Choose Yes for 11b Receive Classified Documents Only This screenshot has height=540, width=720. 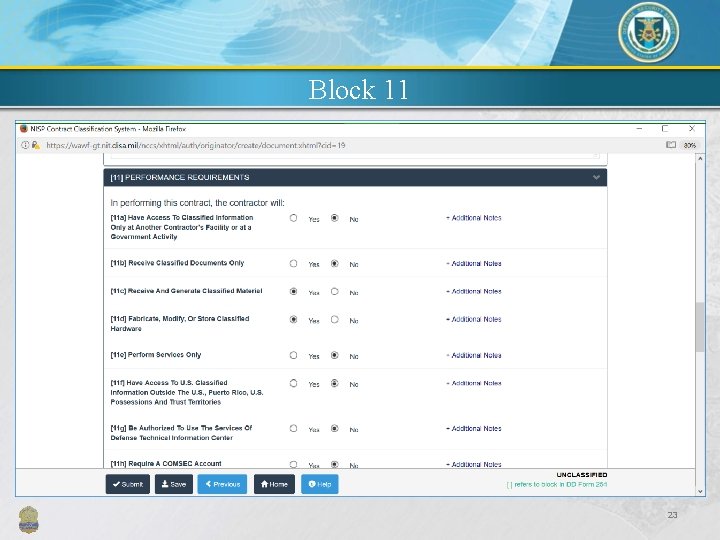[293, 264]
